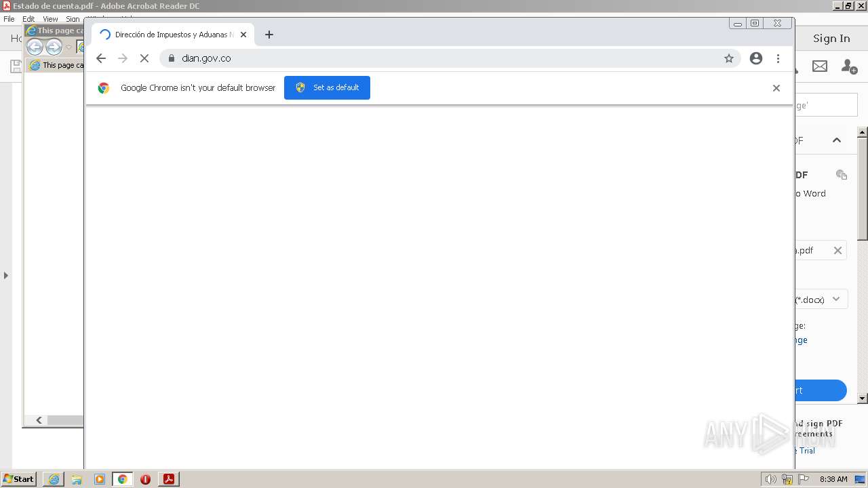
Task: Click the left arrow of Internet Explorer's horizontal scrollbar
Action: [x=39, y=420]
